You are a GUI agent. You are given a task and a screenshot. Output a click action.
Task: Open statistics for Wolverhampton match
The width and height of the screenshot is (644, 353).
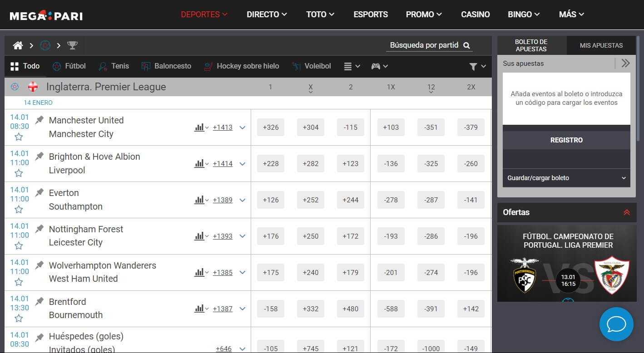coord(201,273)
